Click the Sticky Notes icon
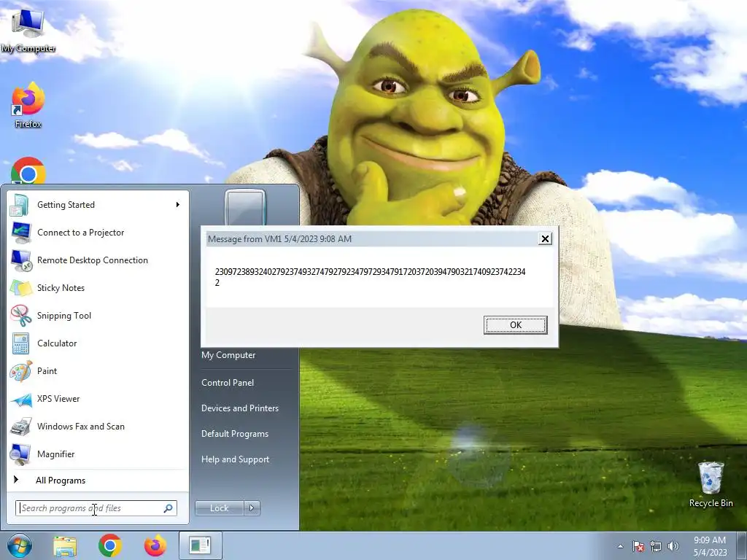Viewport: 747px width, 560px height. pos(20,288)
